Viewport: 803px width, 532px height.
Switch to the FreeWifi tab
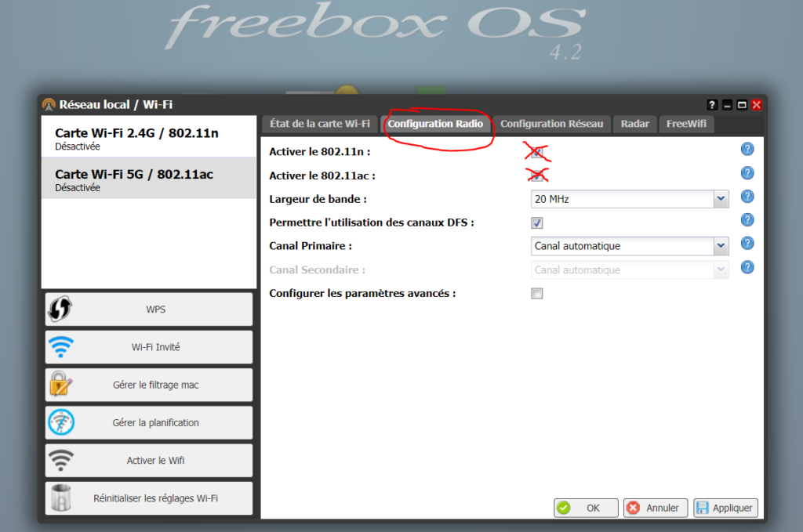click(686, 124)
